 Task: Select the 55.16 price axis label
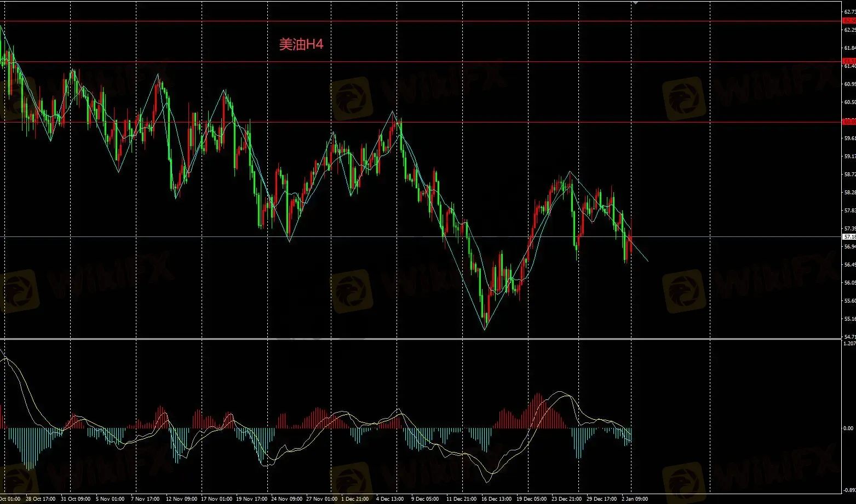tap(849, 319)
